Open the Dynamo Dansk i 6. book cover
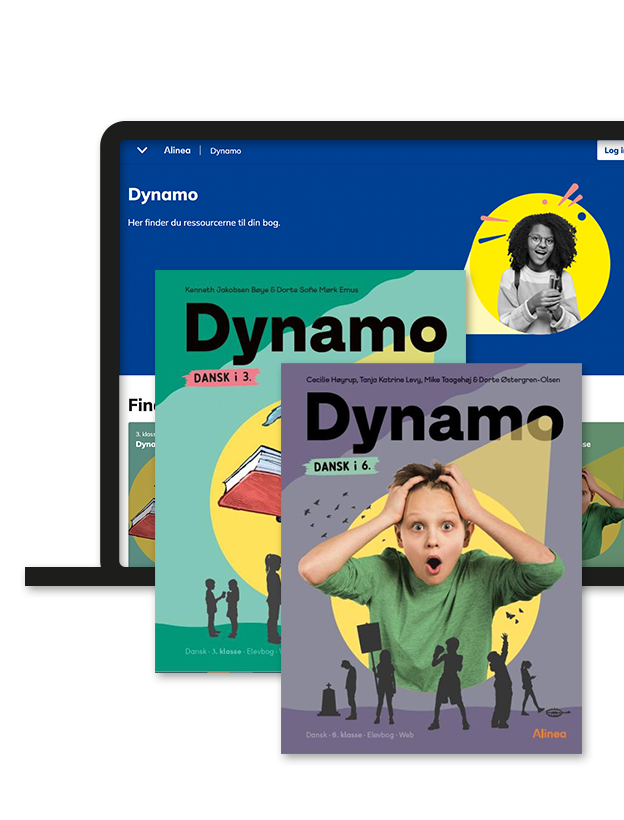This screenshot has height=820, width=624. 432,558
